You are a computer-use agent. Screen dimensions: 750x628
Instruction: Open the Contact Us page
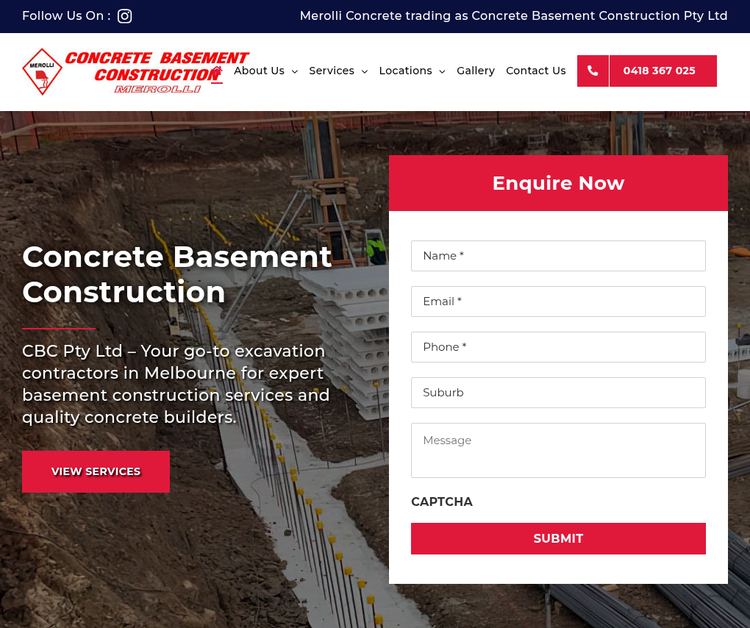(x=535, y=71)
